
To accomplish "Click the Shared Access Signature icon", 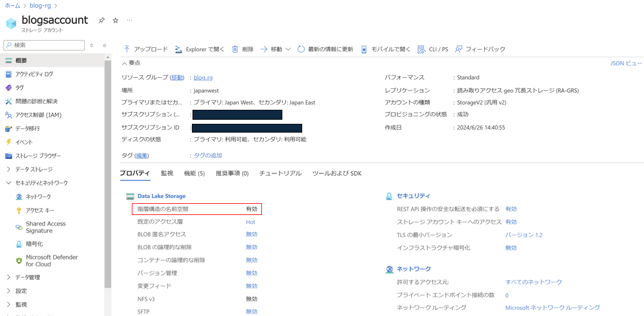I will pyautogui.click(x=19, y=227).
